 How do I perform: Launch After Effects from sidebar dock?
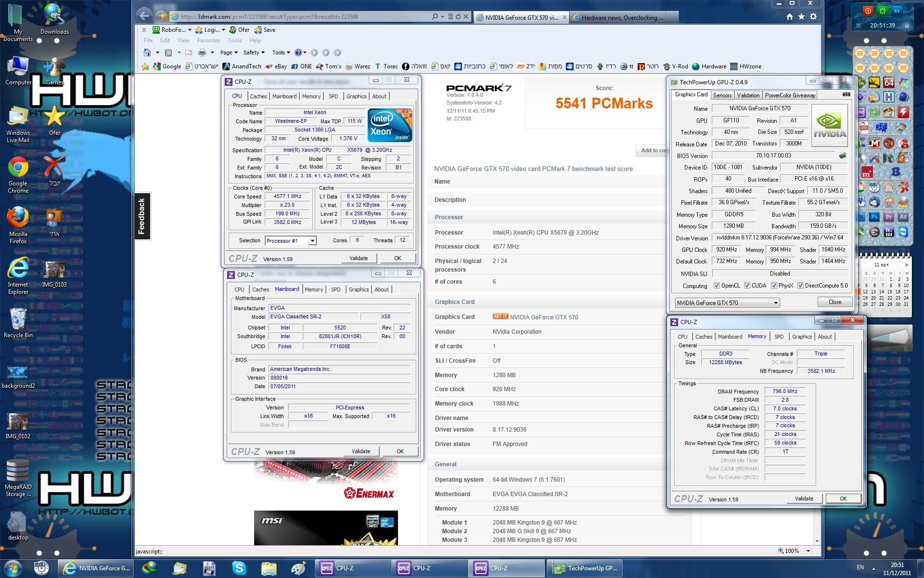click(x=903, y=217)
